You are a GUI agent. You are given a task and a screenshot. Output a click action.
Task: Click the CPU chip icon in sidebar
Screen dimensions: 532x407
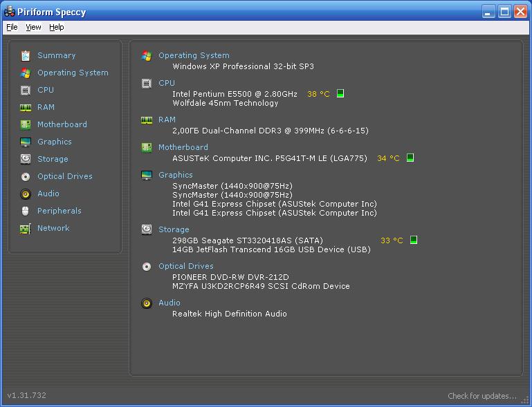point(26,90)
